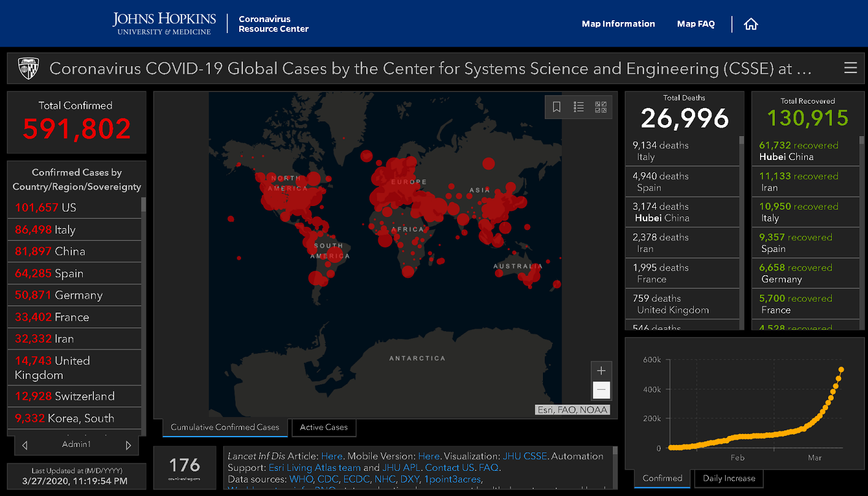Select the Daily Increase chart tab
The height and width of the screenshot is (496, 868).
(729, 478)
